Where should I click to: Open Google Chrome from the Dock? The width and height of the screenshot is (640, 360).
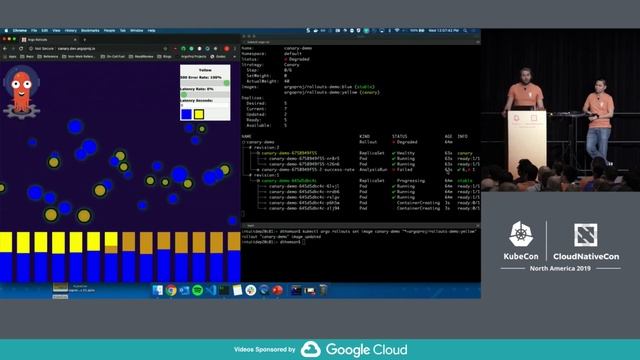pyautogui.click(x=171, y=290)
